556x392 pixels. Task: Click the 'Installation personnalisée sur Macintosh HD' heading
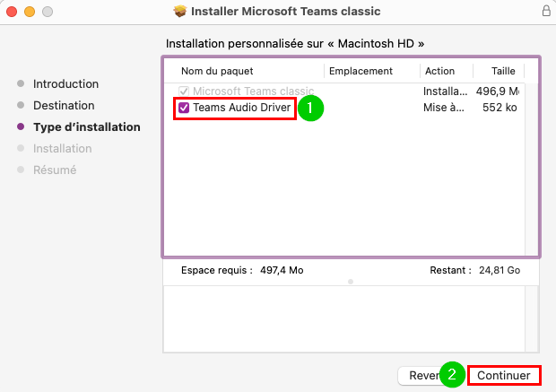295,44
